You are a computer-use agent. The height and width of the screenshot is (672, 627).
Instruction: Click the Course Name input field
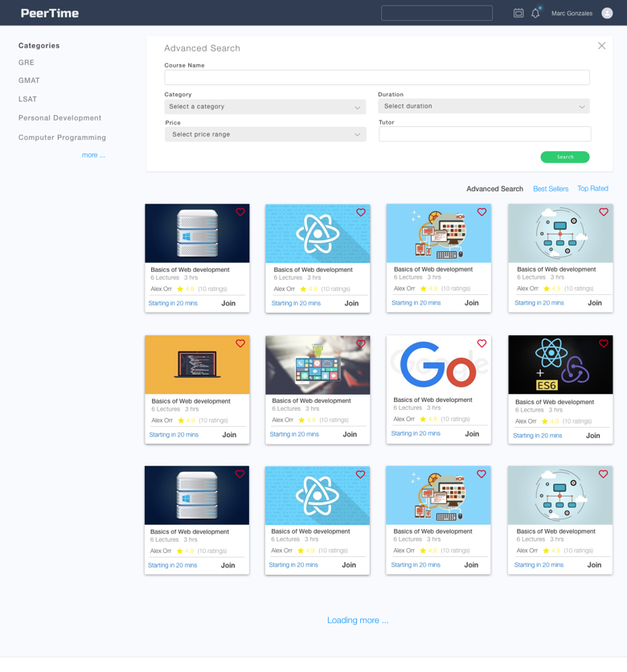pyautogui.click(x=377, y=77)
